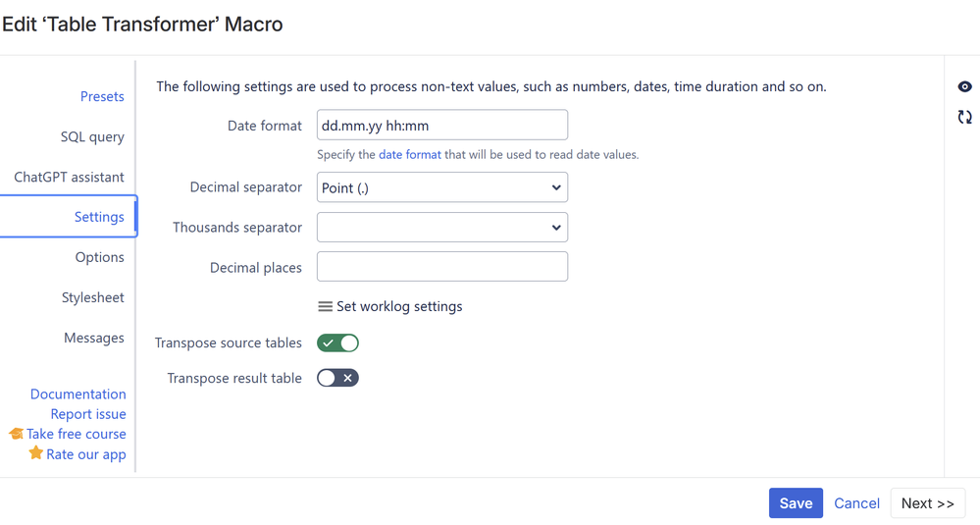The width and height of the screenshot is (980, 525).
Task: Click the refresh arrows icon
Action: click(965, 117)
